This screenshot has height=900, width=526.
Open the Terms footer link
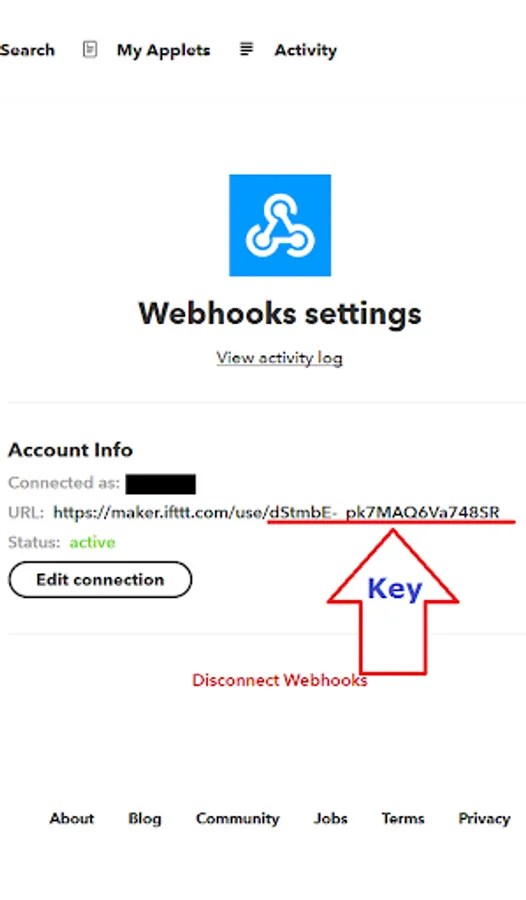403,818
